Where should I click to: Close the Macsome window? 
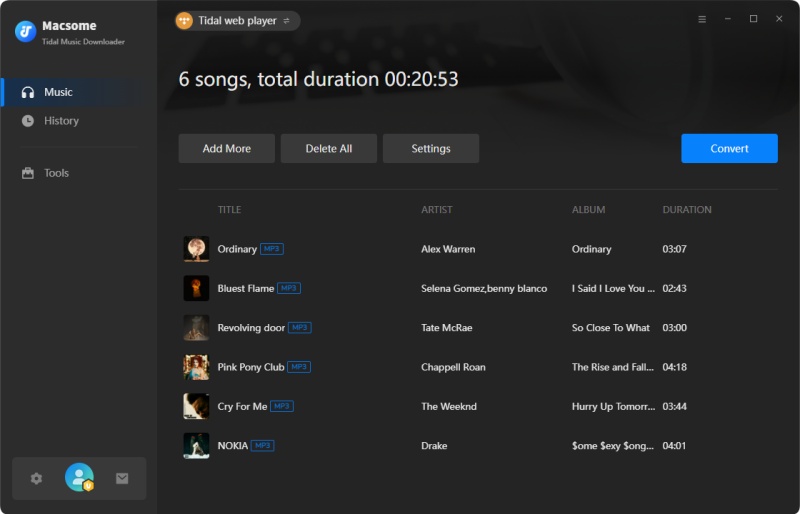pos(779,19)
